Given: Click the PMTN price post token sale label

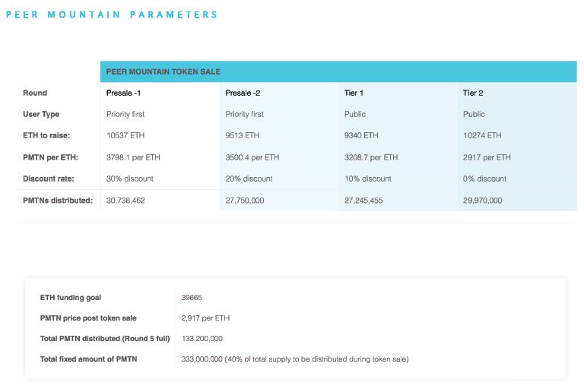Looking at the screenshot, I should 88,318.
